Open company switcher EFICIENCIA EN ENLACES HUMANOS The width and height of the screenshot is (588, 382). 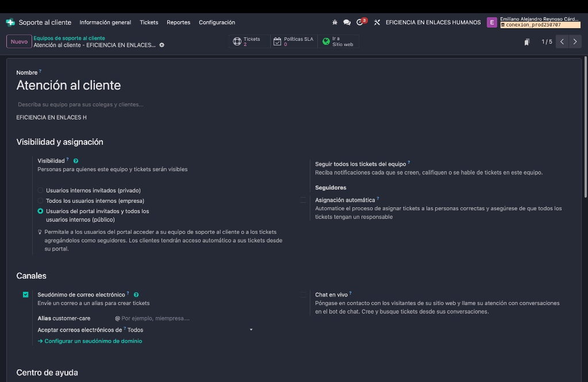click(x=433, y=22)
